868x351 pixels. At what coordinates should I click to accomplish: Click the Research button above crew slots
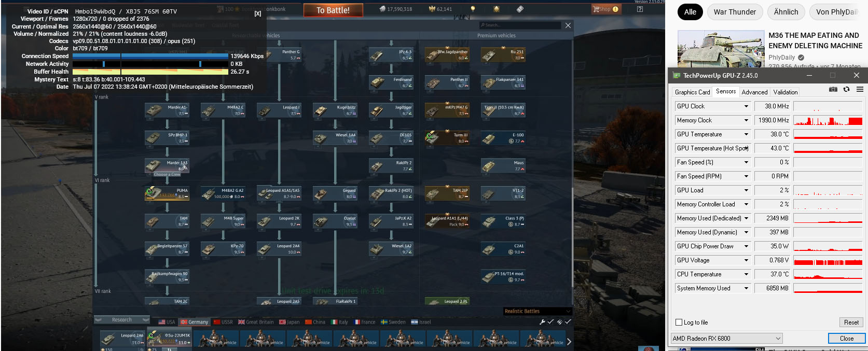pyautogui.click(x=122, y=320)
